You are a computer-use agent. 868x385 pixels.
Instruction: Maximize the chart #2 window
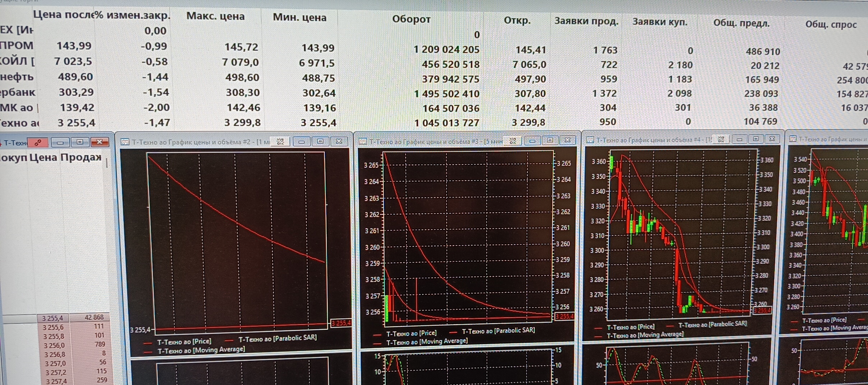tap(320, 141)
